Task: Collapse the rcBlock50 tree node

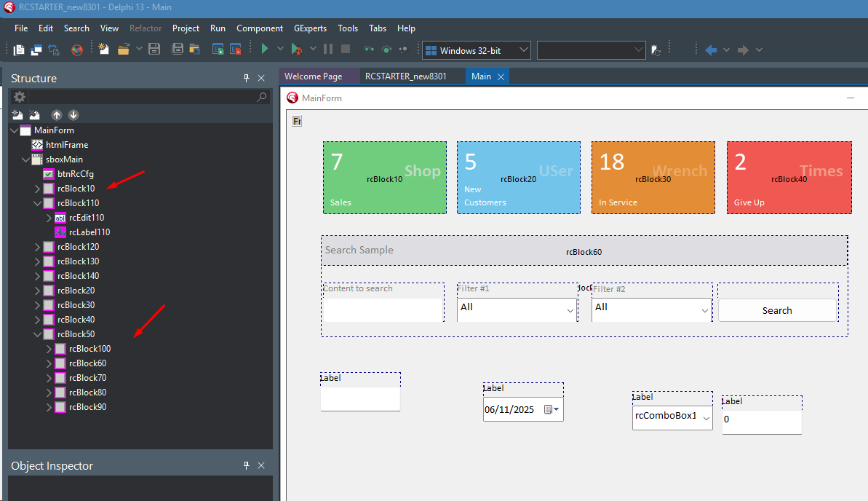Action: 37,334
